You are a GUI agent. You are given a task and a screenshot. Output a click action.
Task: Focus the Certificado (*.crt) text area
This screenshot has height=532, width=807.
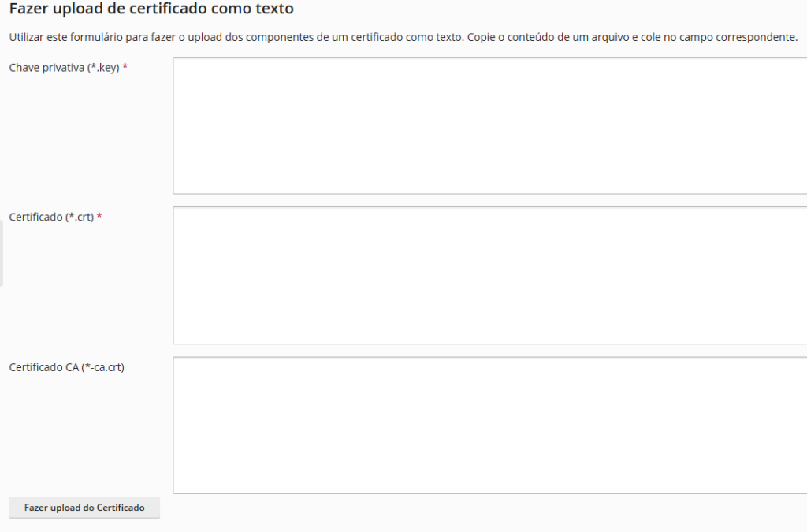tap(489, 275)
